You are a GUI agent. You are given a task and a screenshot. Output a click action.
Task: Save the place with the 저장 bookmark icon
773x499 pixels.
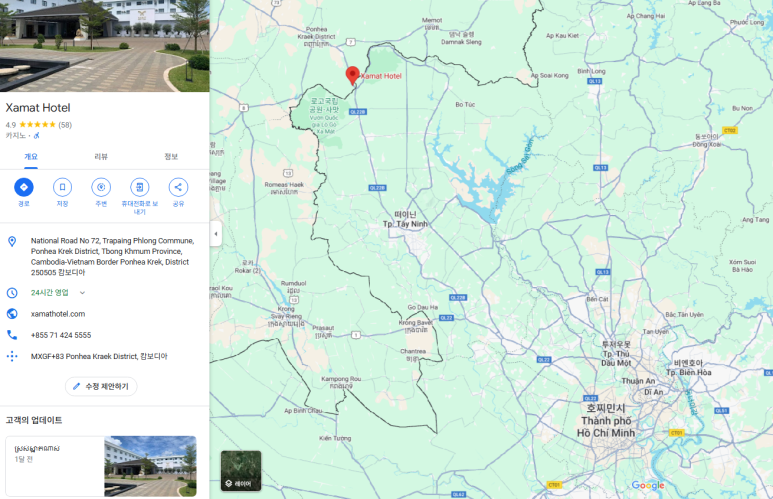click(x=62, y=187)
